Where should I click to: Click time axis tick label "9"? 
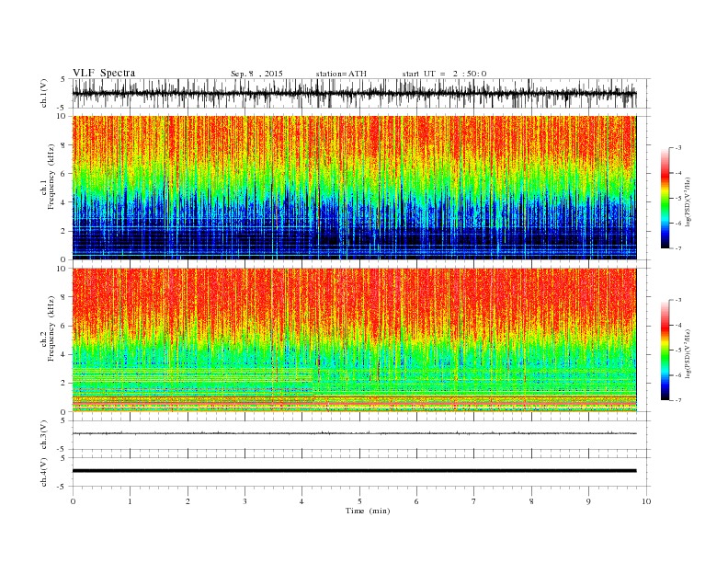coord(588,501)
